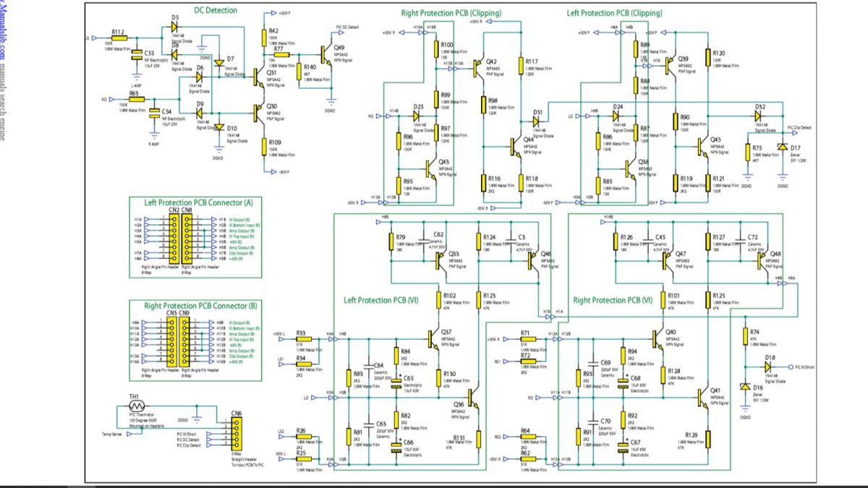868x488 pixels.
Task: Click the D10 diode label
Action: 231,128
